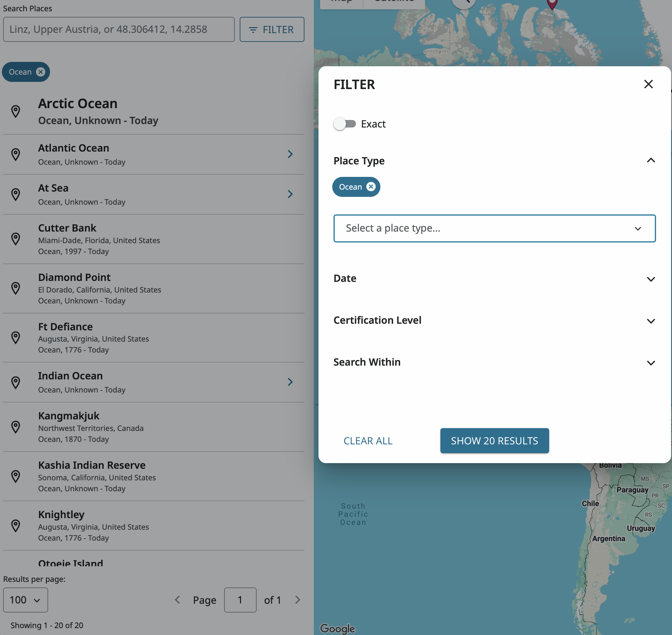Open results per page 100 dropdown
This screenshot has height=635, width=672.
pos(25,600)
